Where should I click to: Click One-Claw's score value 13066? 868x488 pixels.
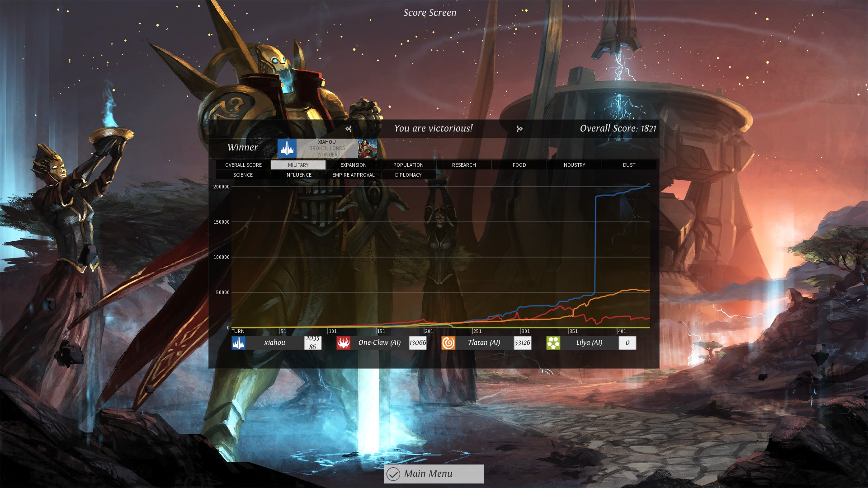[418, 343]
